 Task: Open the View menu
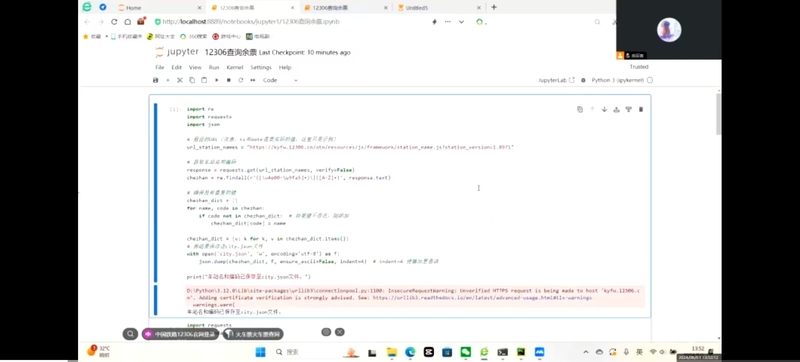(x=195, y=67)
